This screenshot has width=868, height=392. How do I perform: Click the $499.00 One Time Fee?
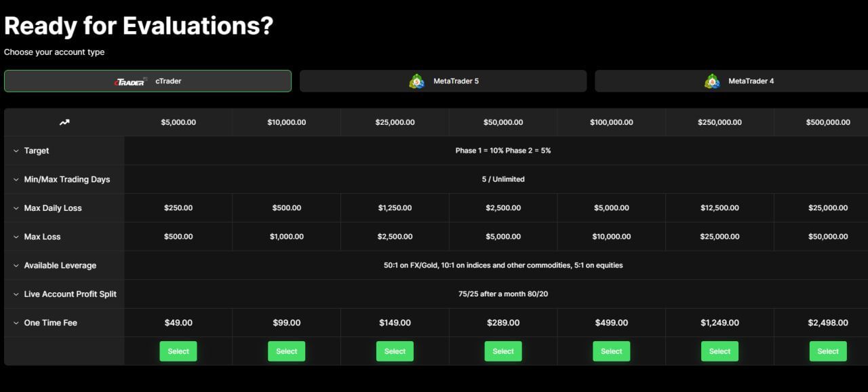pyautogui.click(x=612, y=323)
